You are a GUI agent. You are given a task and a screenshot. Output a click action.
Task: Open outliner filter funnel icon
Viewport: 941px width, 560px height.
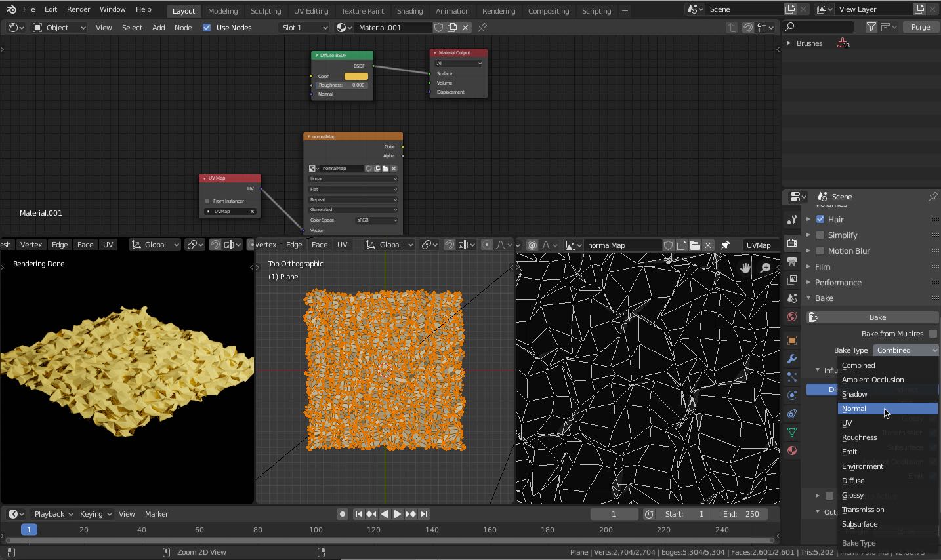click(x=871, y=27)
